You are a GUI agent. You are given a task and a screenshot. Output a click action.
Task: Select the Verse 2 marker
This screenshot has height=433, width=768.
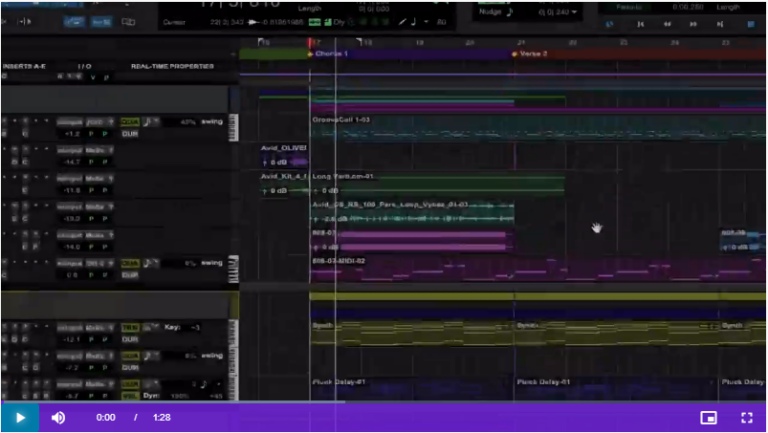click(532, 54)
